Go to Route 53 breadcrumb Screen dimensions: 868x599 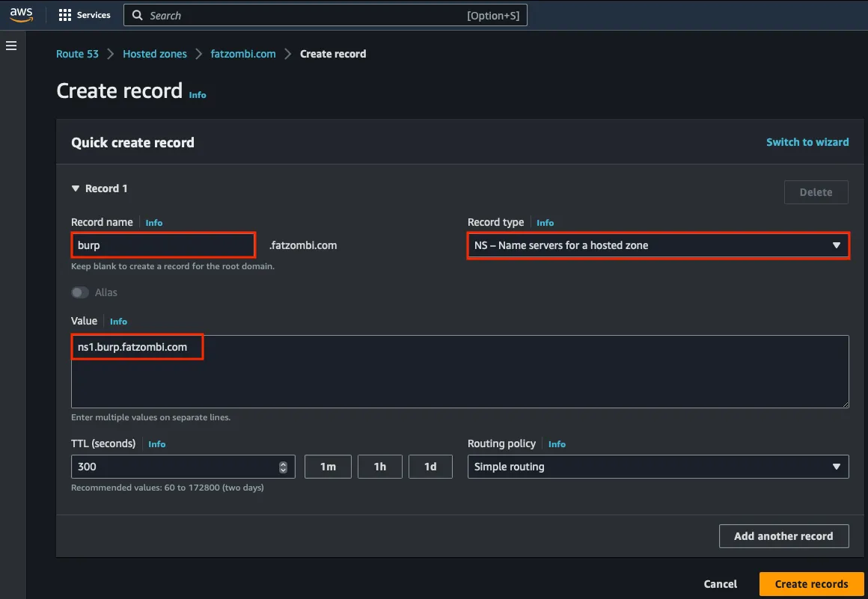tap(77, 54)
